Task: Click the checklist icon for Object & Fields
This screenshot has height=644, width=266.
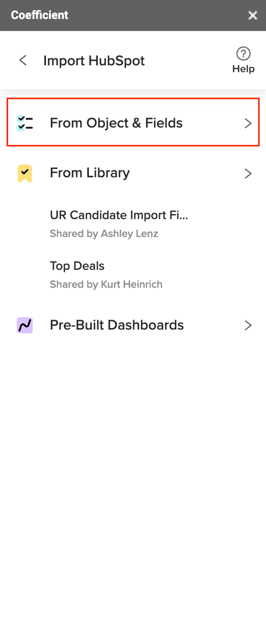Action: pos(25,123)
